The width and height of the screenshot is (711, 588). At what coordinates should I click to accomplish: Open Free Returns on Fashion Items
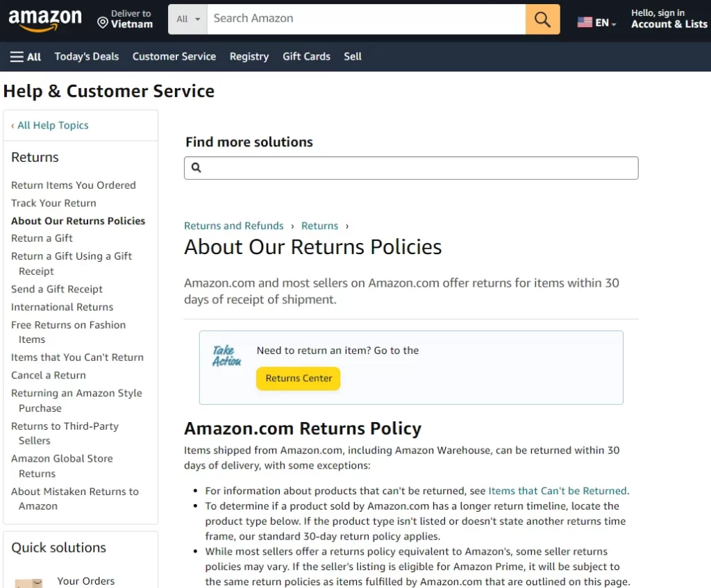(x=69, y=333)
